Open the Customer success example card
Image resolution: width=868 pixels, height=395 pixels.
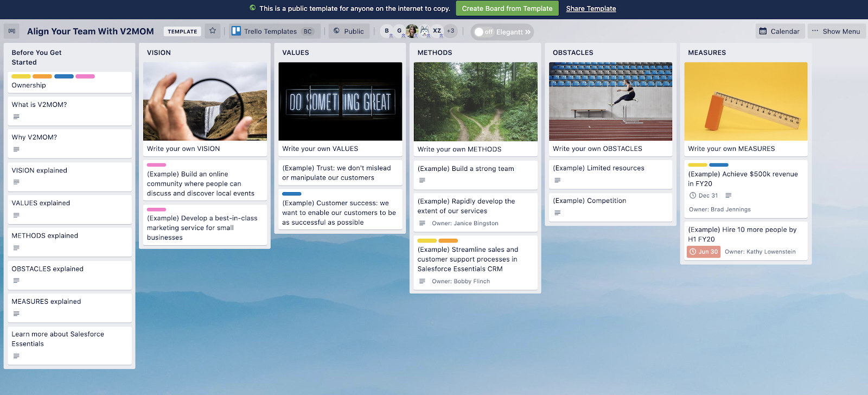(340, 209)
